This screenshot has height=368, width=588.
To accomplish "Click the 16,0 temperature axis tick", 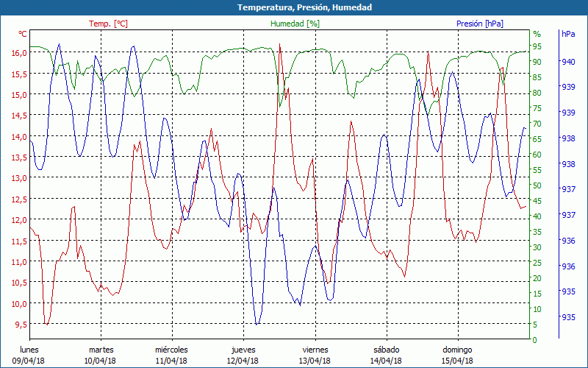I will point(19,53).
